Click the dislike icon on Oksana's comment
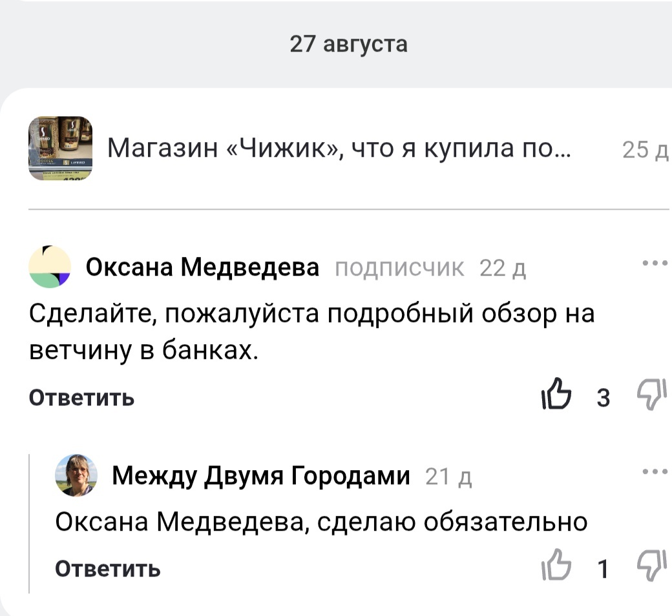 tap(653, 395)
